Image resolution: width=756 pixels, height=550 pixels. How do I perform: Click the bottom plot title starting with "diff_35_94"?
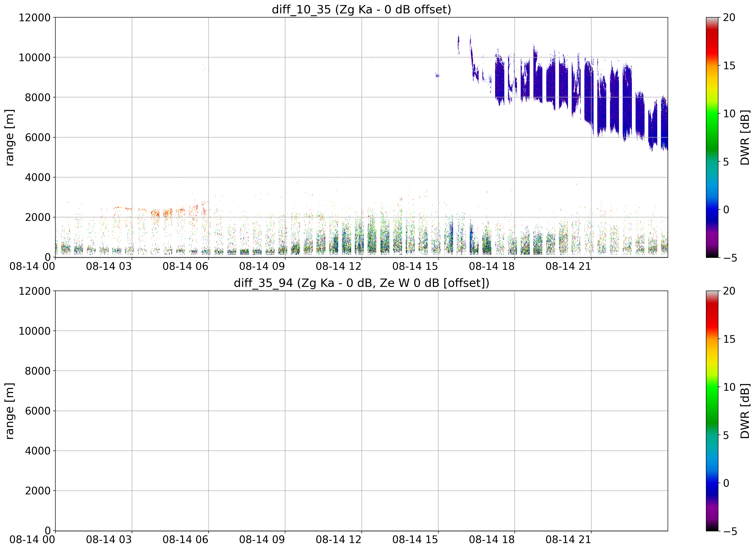pyautogui.click(x=361, y=283)
